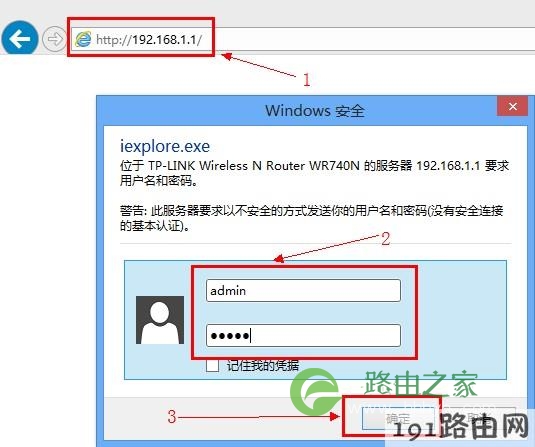Click the username field containing admin
The image size is (535, 447).
point(303,290)
